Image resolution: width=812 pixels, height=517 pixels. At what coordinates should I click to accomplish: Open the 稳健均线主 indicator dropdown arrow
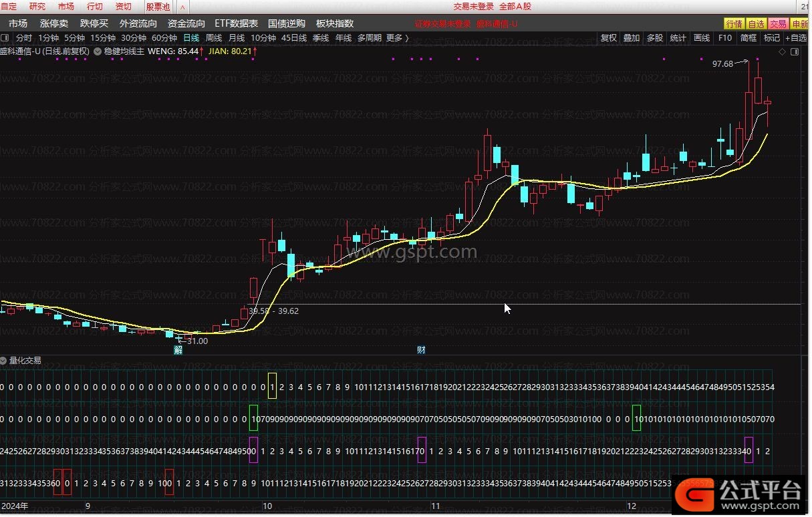point(98,51)
